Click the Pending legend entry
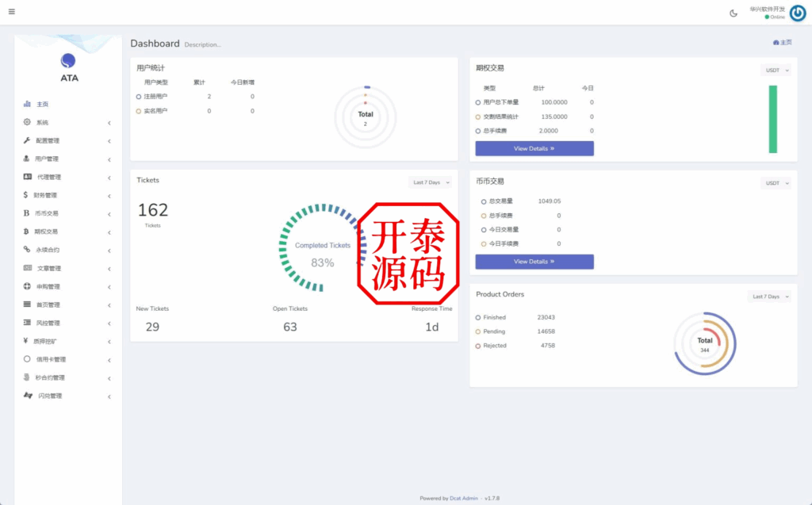812x505 pixels. pyautogui.click(x=490, y=331)
